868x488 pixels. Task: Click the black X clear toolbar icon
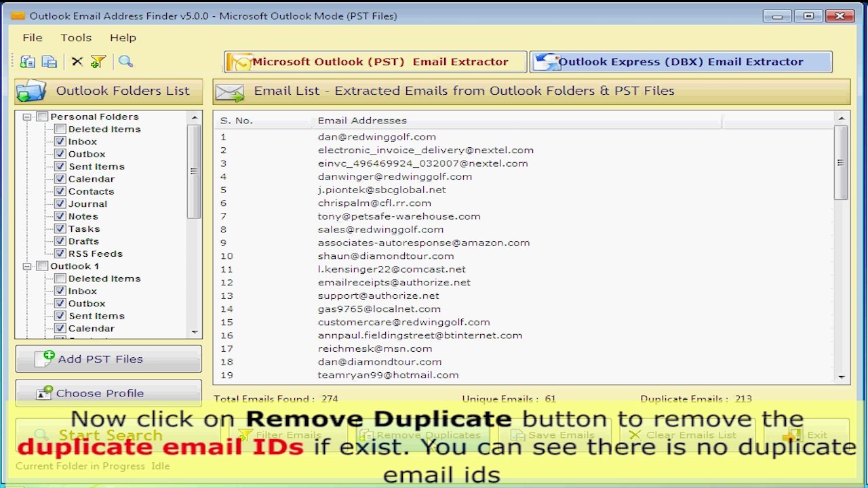77,62
